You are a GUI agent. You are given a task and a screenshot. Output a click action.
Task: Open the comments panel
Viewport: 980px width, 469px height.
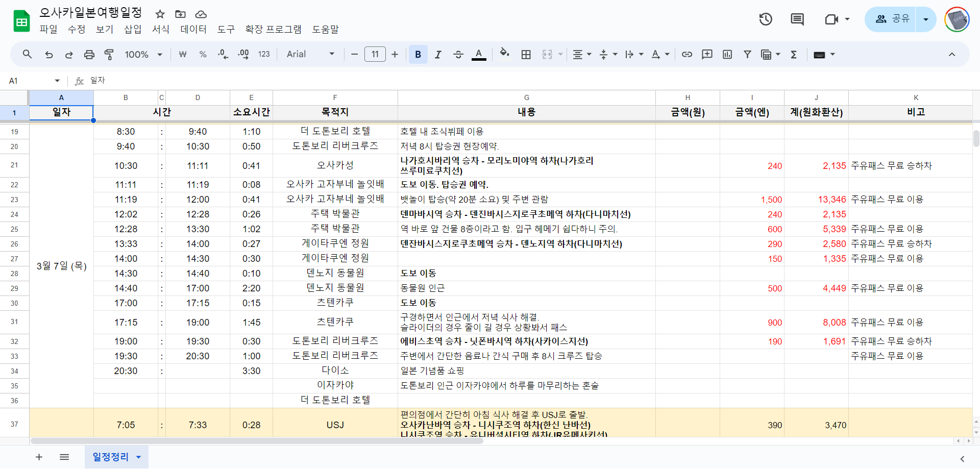[x=797, y=19]
